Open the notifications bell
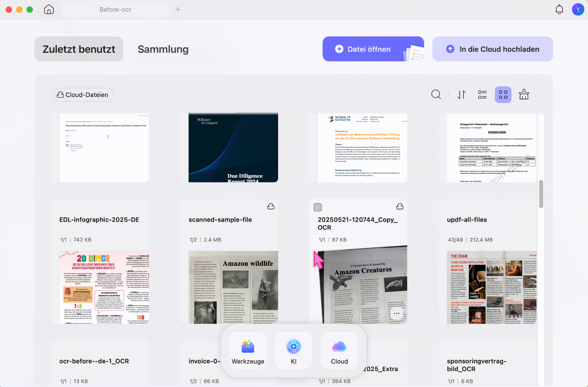Viewport: 588px width, 387px height. [x=559, y=9]
